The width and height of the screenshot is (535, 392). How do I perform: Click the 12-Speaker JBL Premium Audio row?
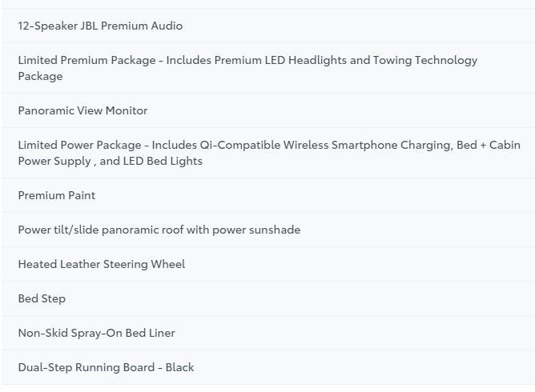(100, 26)
